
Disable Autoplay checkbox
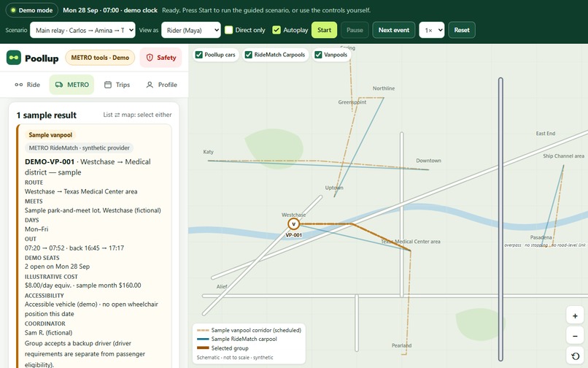coord(276,30)
